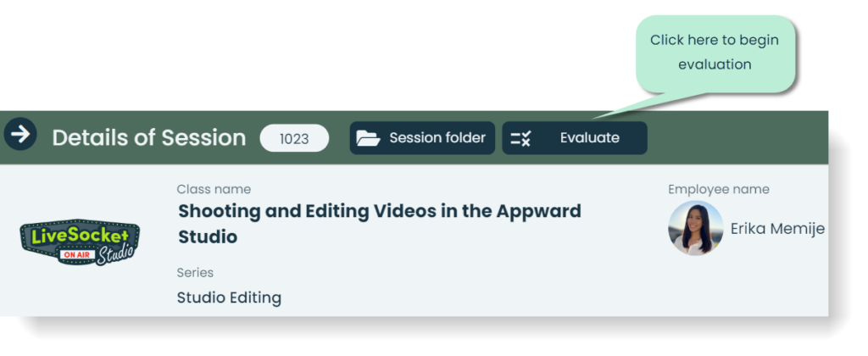Screen dimensions: 868x356
Task: Click the Series label
Action: 195,273
